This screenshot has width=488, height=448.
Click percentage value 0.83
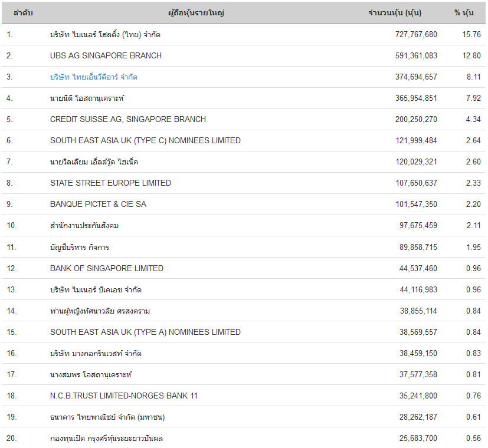pos(473,354)
